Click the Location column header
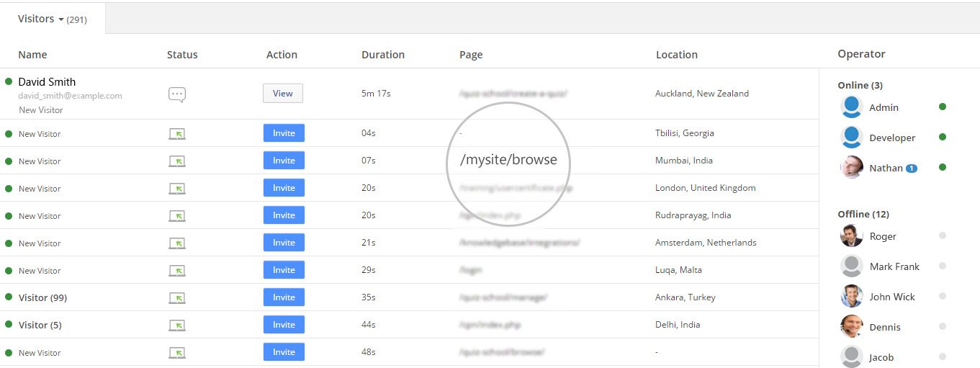Screen dimensions: 980x368 pos(676,55)
